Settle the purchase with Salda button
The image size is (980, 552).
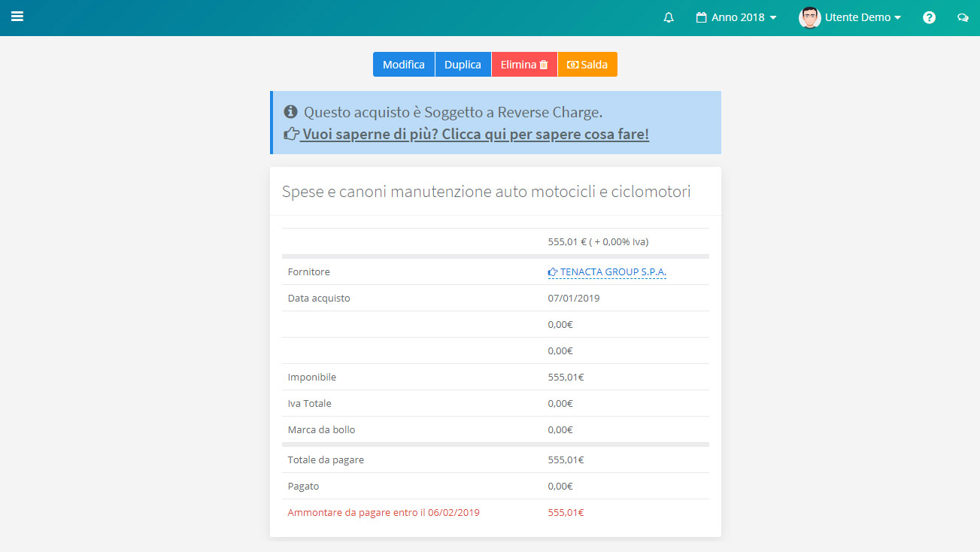[x=587, y=65]
